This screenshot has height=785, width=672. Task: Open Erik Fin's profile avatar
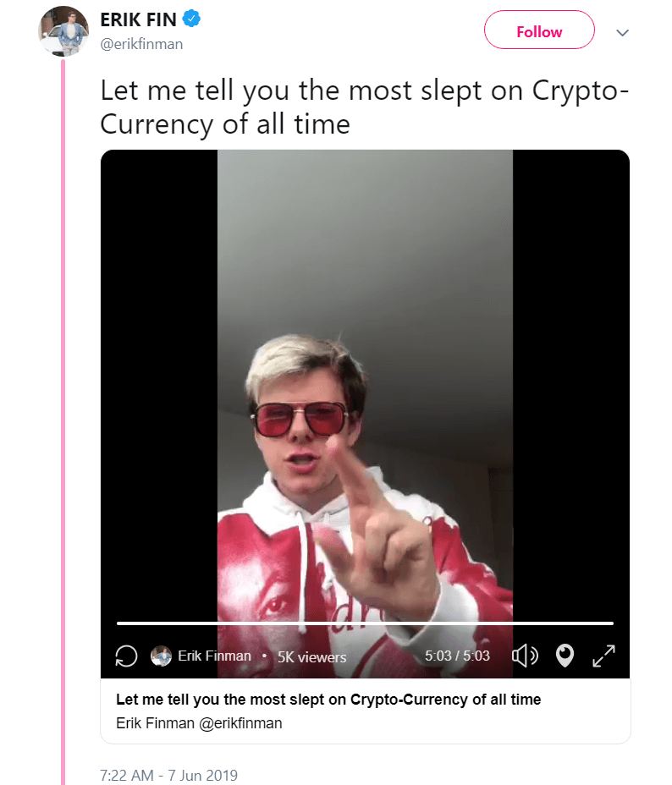[63, 31]
